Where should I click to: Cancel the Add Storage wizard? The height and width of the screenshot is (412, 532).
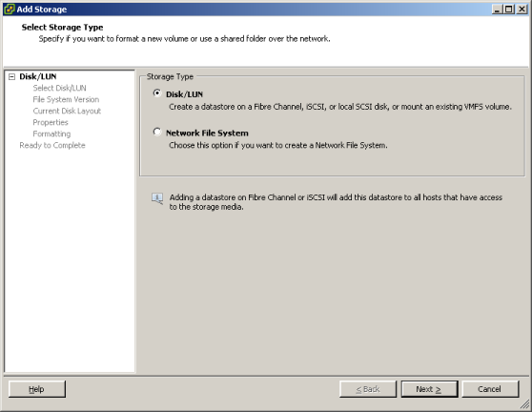click(490, 389)
